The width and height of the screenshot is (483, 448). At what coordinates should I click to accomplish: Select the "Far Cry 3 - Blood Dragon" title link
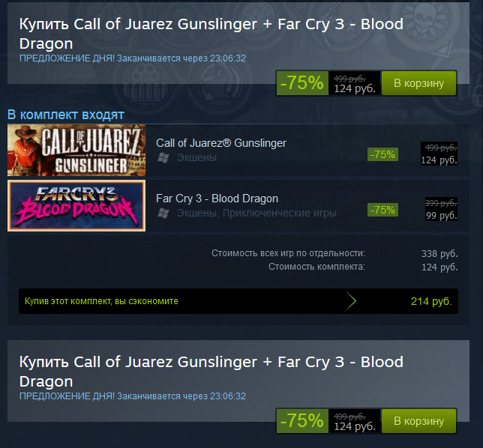point(217,199)
